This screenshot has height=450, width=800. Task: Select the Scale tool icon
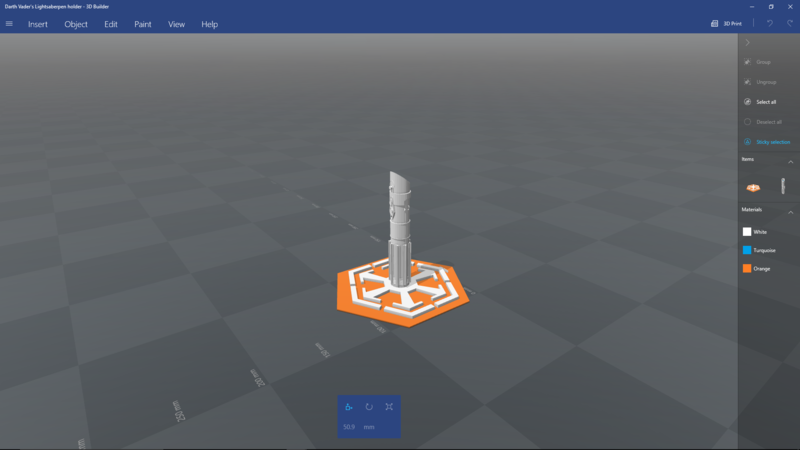pos(389,407)
